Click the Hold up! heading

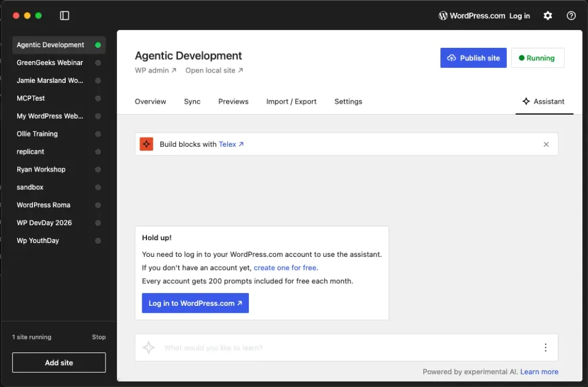pos(157,237)
